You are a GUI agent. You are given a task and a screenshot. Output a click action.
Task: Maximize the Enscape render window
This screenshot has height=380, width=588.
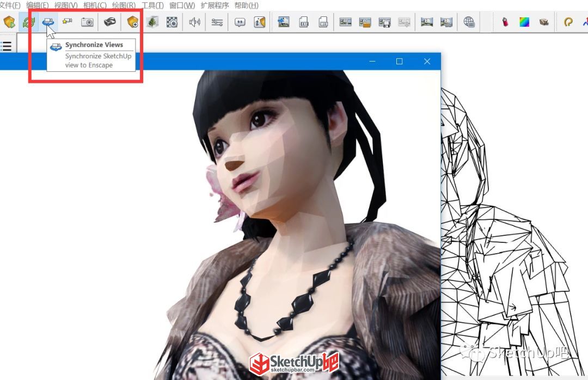pyautogui.click(x=400, y=61)
